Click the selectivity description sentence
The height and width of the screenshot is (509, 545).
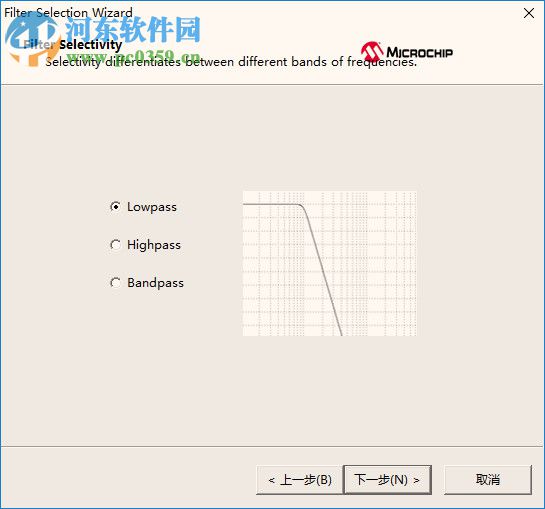[231, 62]
